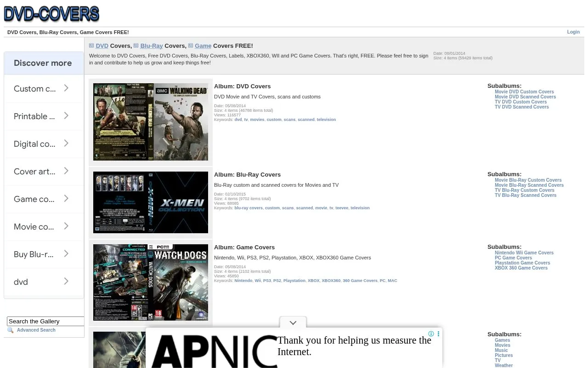Click the Album: Game Covers title
Image resolution: width=588 pixels, height=368 pixels.
coord(244,247)
